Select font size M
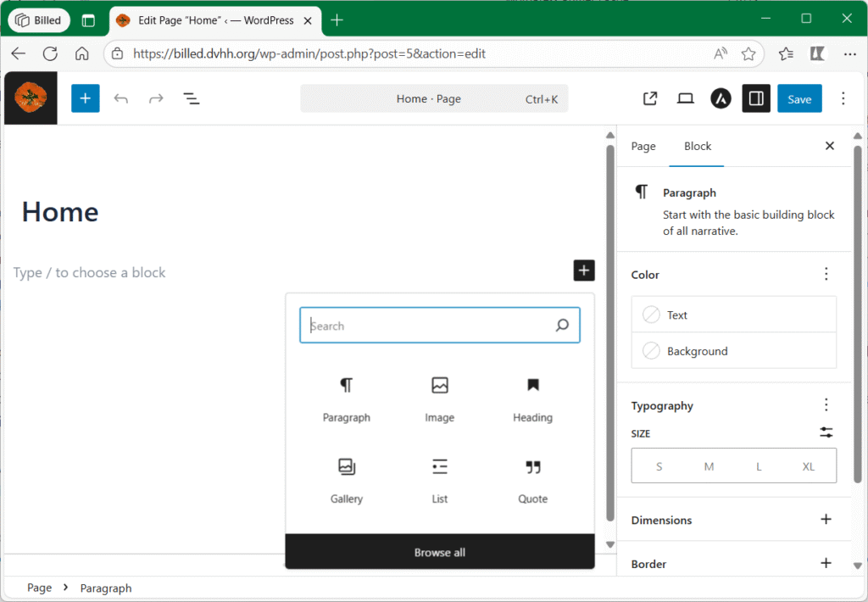 coord(709,466)
